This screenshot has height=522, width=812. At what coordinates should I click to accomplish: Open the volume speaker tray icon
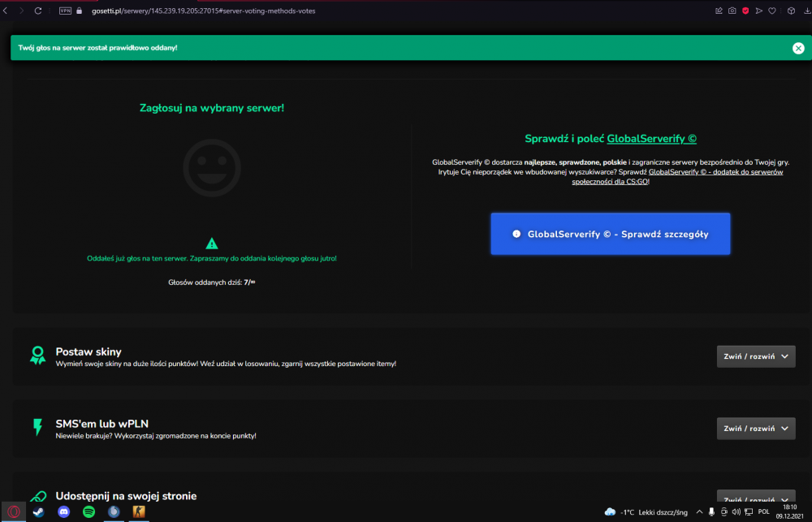tap(736, 511)
